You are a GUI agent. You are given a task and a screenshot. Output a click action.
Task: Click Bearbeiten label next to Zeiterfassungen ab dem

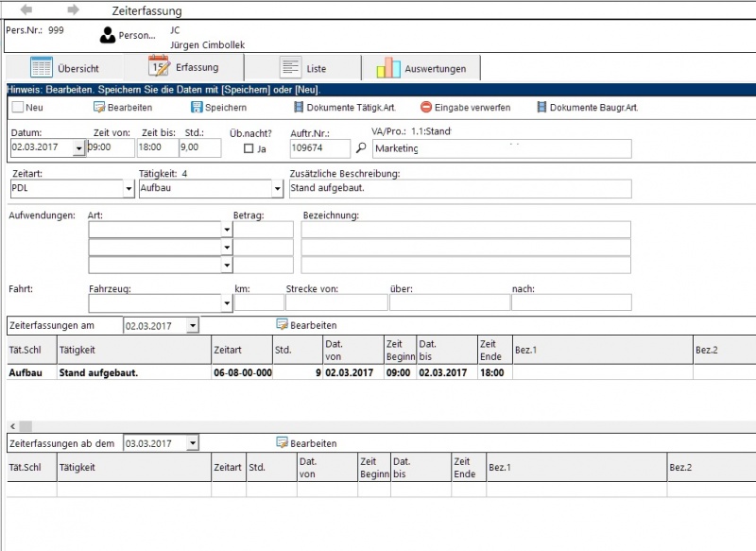[314, 443]
